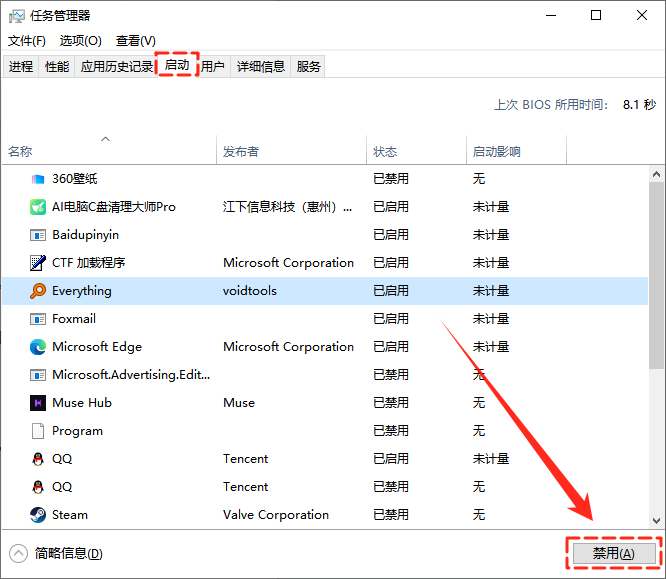
Task: Click the Muse publisher cell
Action: coord(239,403)
